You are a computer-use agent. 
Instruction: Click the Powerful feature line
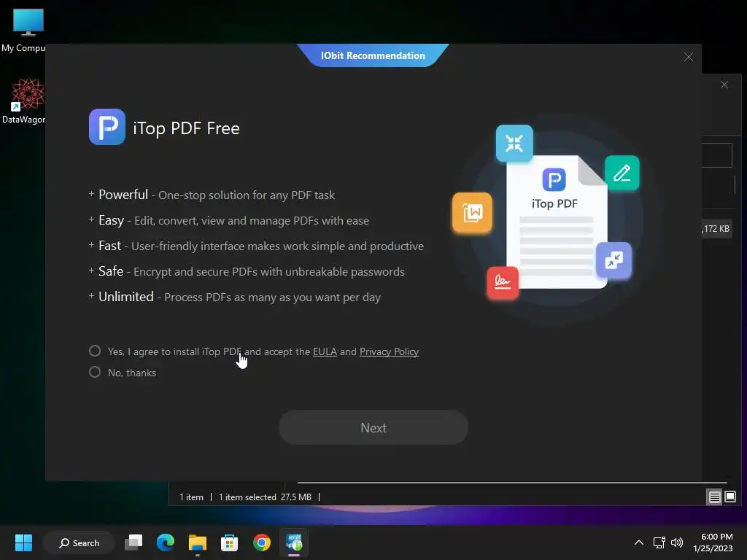[212, 195]
